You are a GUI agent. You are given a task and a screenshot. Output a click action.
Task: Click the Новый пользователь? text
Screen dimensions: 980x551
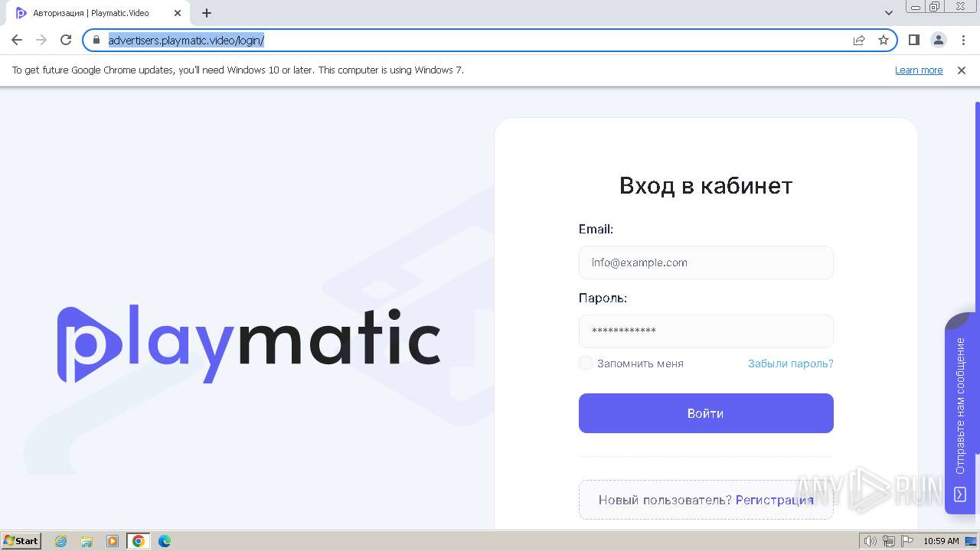point(665,500)
